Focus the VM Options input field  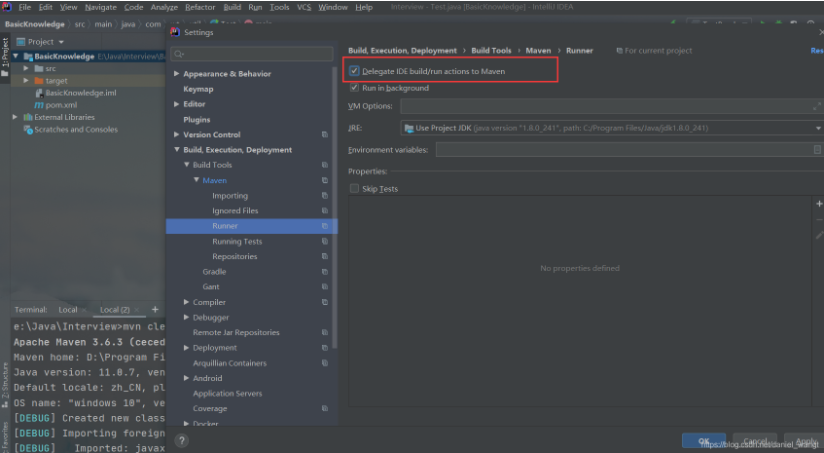click(611, 106)
